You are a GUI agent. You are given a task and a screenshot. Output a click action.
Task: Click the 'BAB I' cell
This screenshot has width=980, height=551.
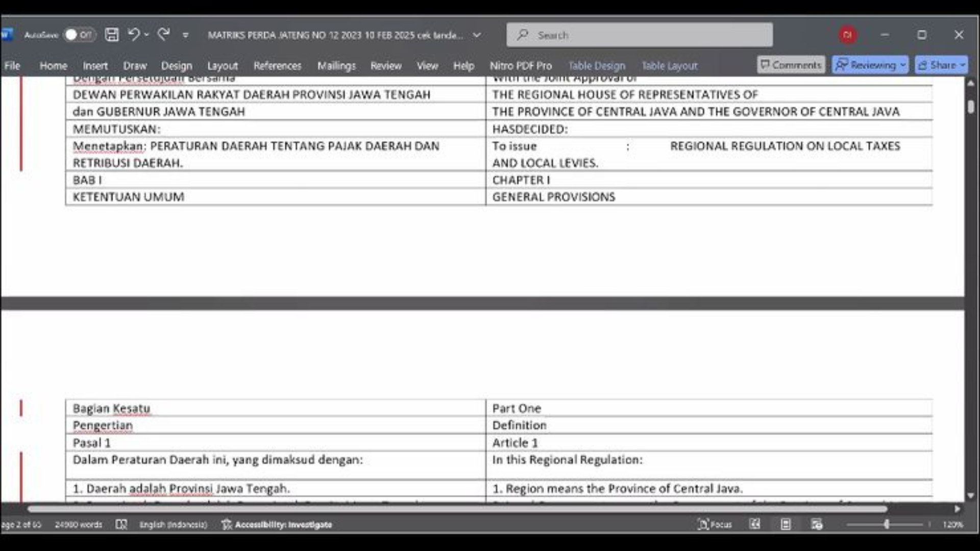pyautogui.click(x=276, y=180)
